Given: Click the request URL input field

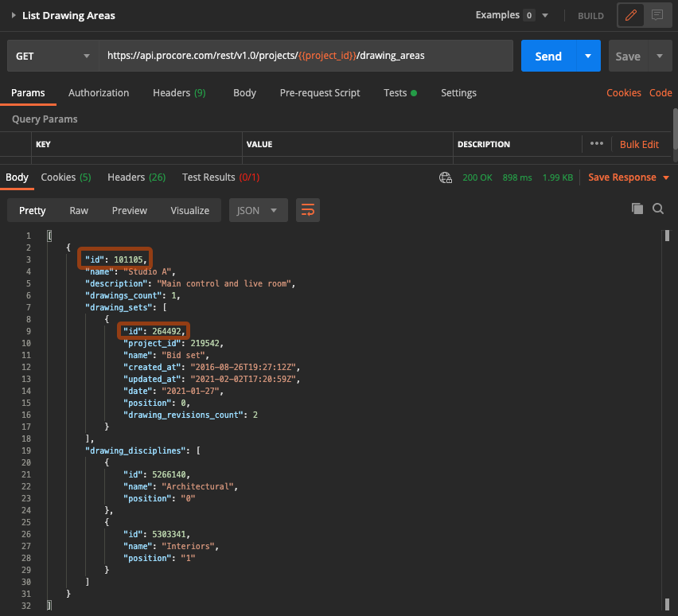Looking at the screenshot, I should [306, 56].
